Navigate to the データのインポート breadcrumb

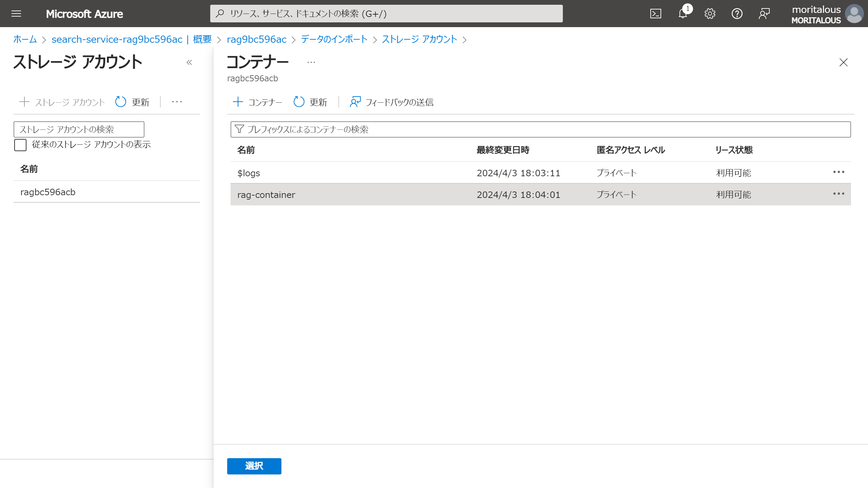click(333, 39)
